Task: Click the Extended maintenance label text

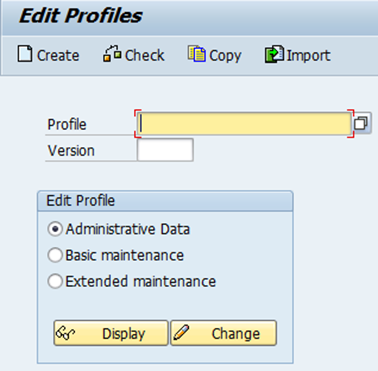Action: [141, 281]
